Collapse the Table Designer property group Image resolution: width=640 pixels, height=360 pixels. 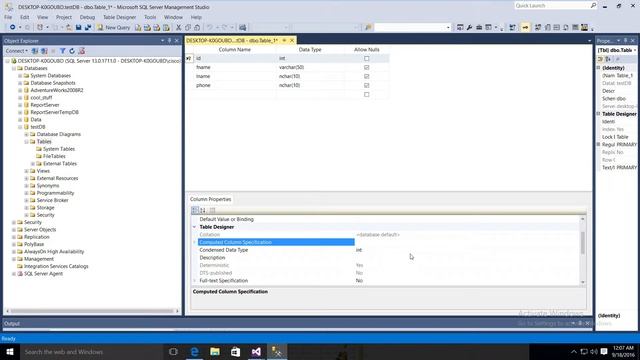pos(194,227)
